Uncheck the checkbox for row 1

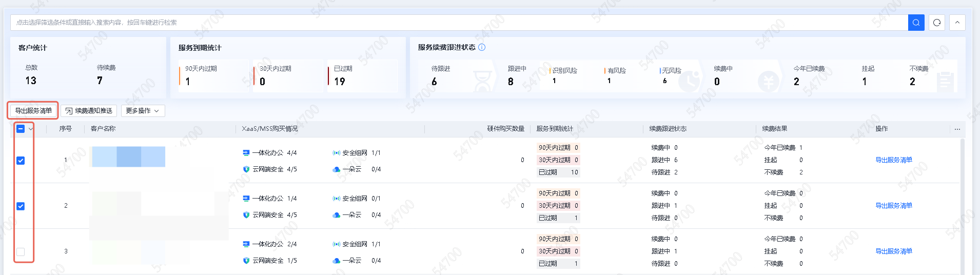21,161
